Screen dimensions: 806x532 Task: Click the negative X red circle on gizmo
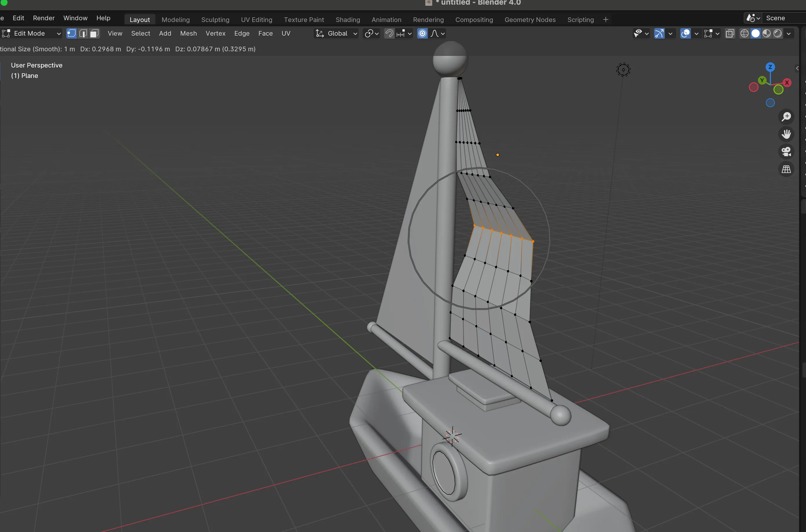(x=754, y=88)
